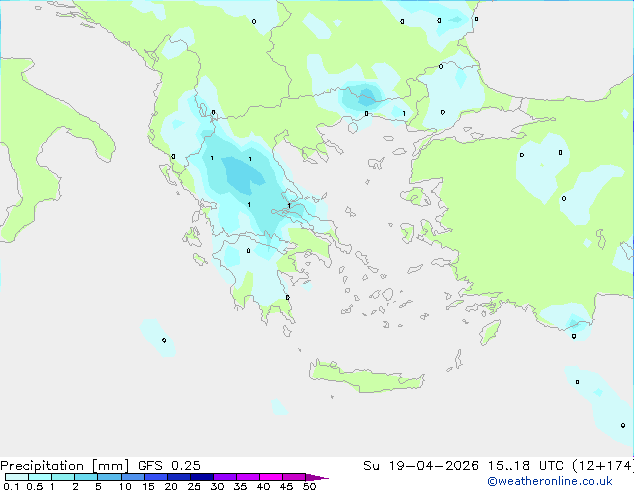The height and width of the screenshot is (490, 634).
Task: Click the 30–35 mm purple legend swatch
Action: tap(224, 477)
